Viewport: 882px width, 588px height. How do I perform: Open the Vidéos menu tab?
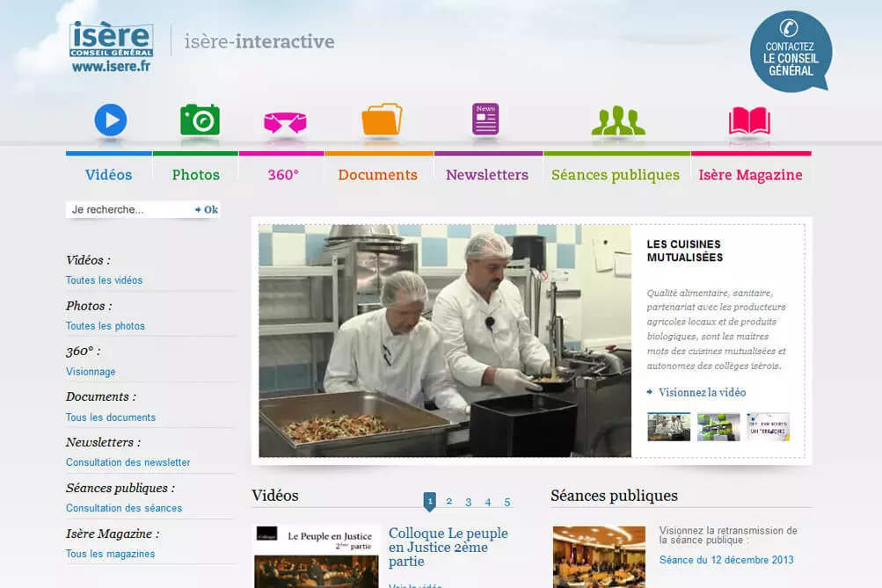point(108,175)
